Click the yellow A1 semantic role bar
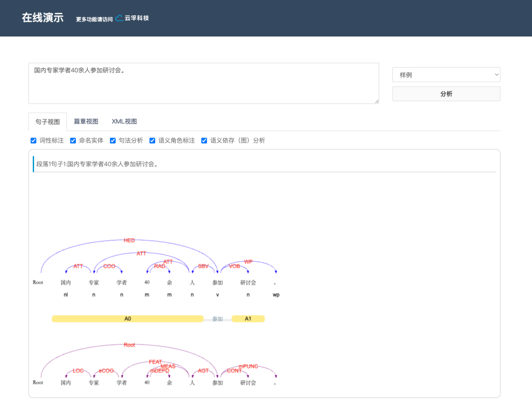This screenshot has width=532, height=401. pyautogui.click(x=248, y=319)
